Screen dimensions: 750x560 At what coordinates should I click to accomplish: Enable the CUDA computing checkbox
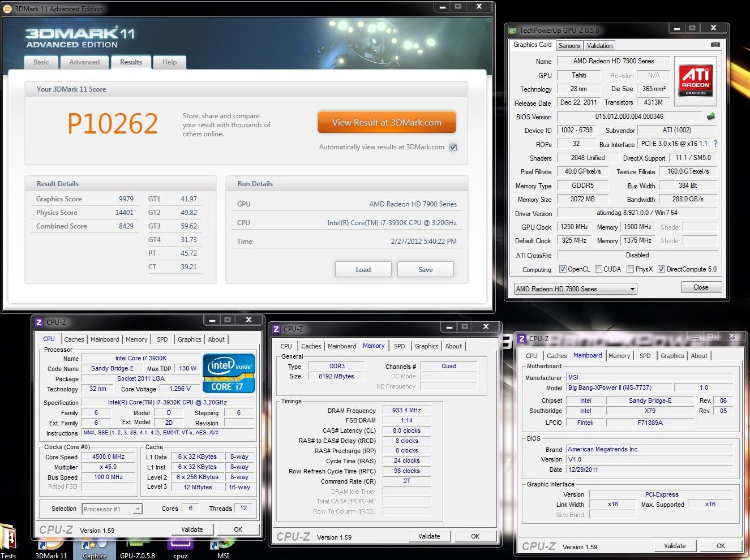point(598,269)
